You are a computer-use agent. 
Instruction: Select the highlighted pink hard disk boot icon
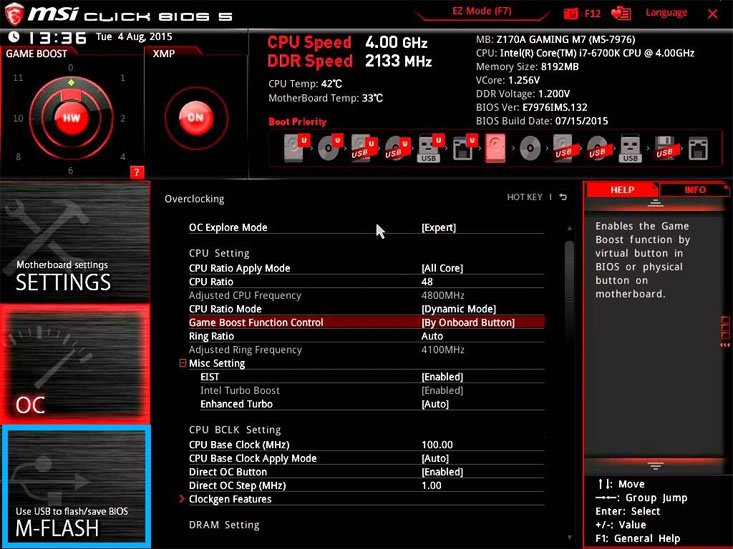click(x=495, y=148)
